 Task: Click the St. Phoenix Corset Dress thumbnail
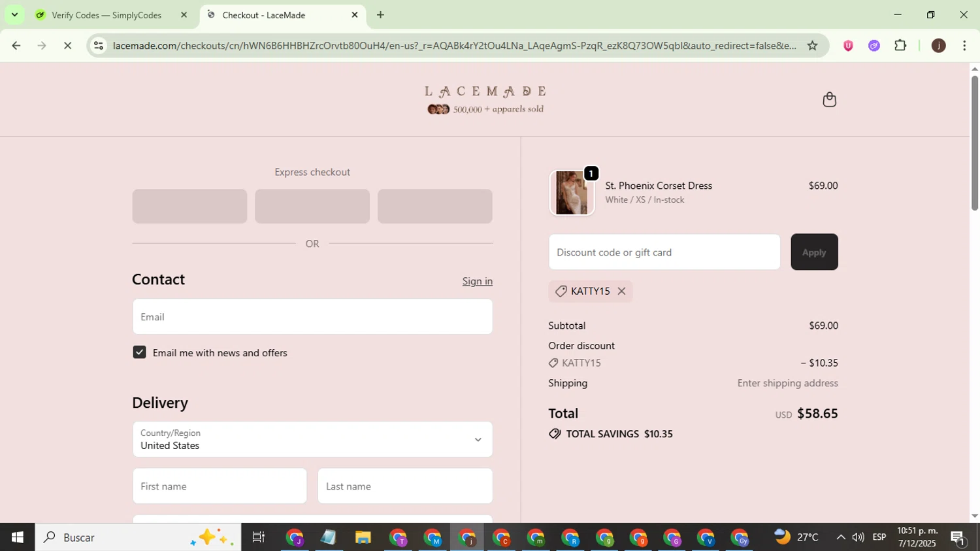coord(572,193)
